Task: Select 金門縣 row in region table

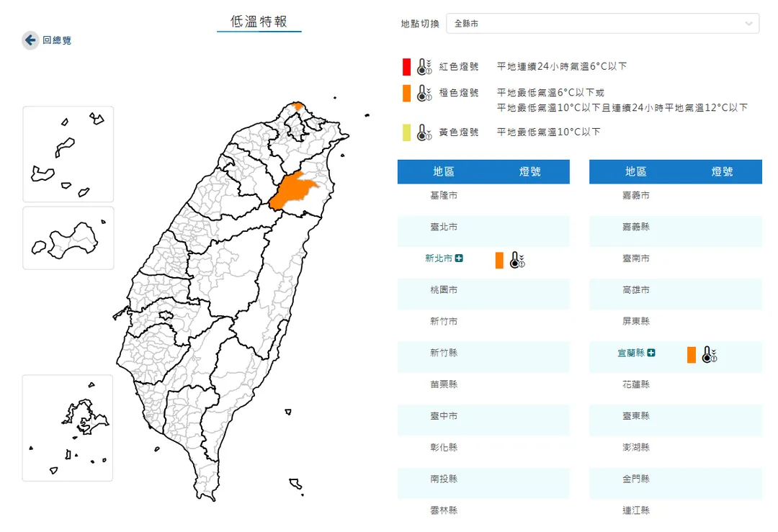Action: coord(675,483)
